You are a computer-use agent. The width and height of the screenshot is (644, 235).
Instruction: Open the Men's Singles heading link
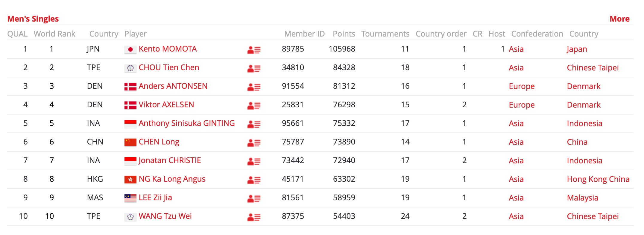(x=33, y=19)
